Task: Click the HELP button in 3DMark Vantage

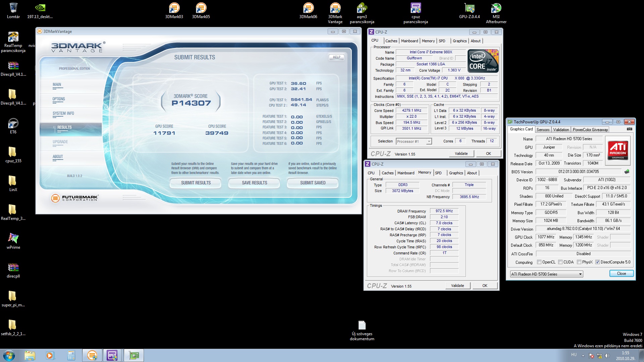Action: click(336, 57)
